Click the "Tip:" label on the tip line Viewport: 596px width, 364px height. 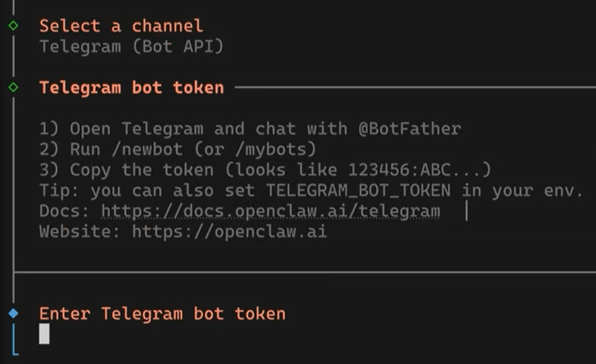(60, 190)
